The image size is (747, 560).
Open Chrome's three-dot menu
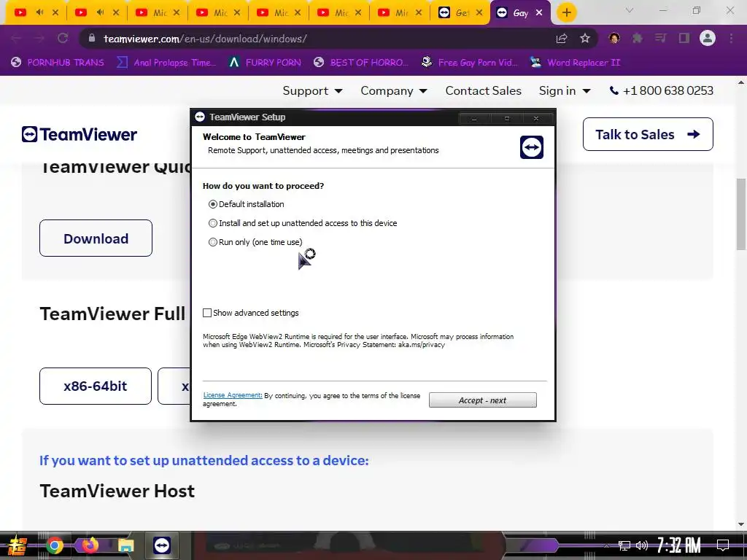[x=731, y=38]
